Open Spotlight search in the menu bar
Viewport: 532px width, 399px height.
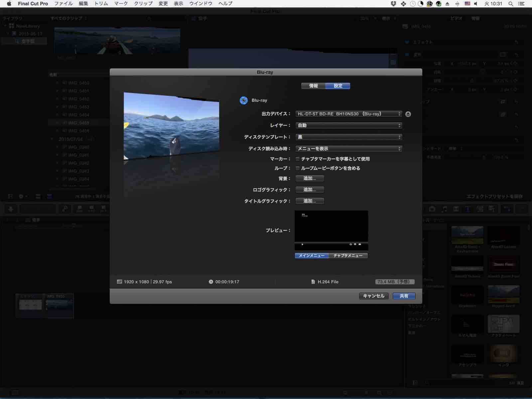click(511, 4)
